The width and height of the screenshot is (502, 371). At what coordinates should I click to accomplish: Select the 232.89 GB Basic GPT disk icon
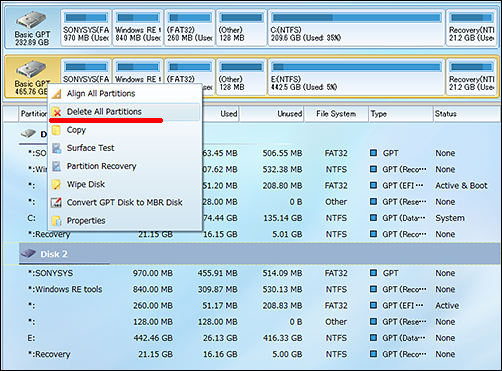coord(31,20)
